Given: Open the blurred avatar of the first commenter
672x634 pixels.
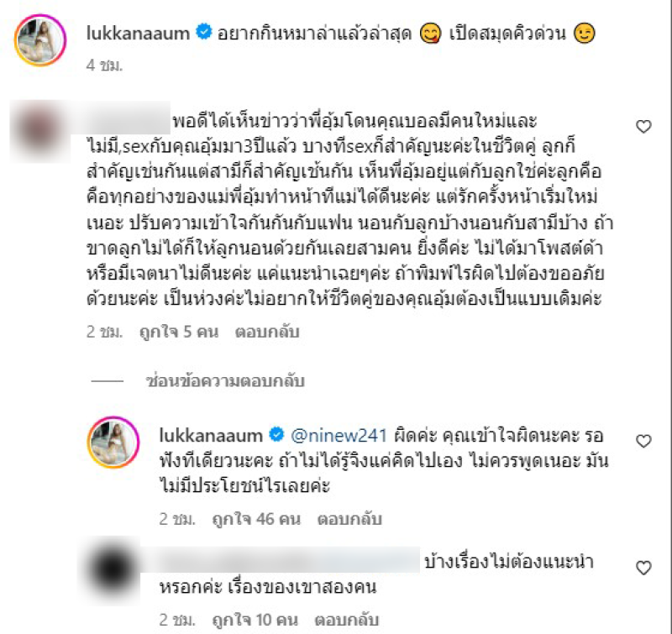Looking at the screenshot, I should [x=39, y=131].
